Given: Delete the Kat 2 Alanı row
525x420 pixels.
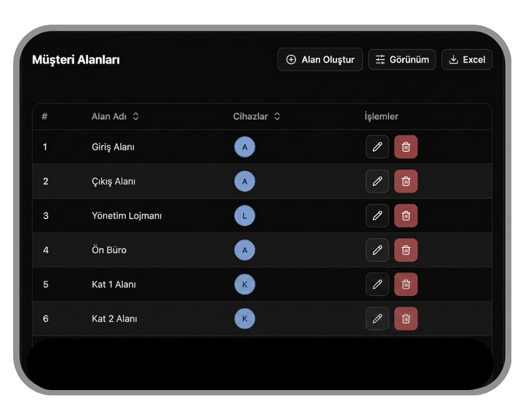Looking at the screenshot, I should pos(406,319).
